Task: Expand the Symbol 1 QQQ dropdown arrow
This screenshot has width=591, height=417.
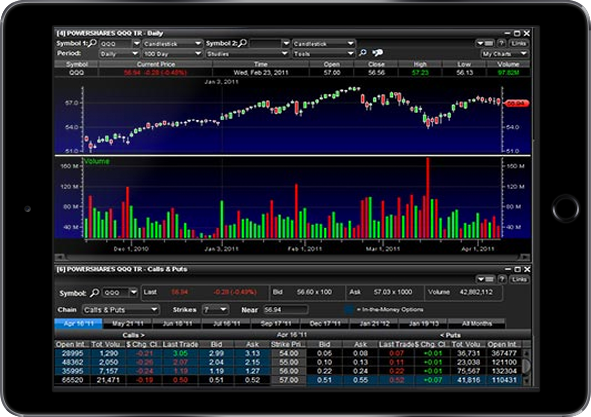Action: [136, 43]
